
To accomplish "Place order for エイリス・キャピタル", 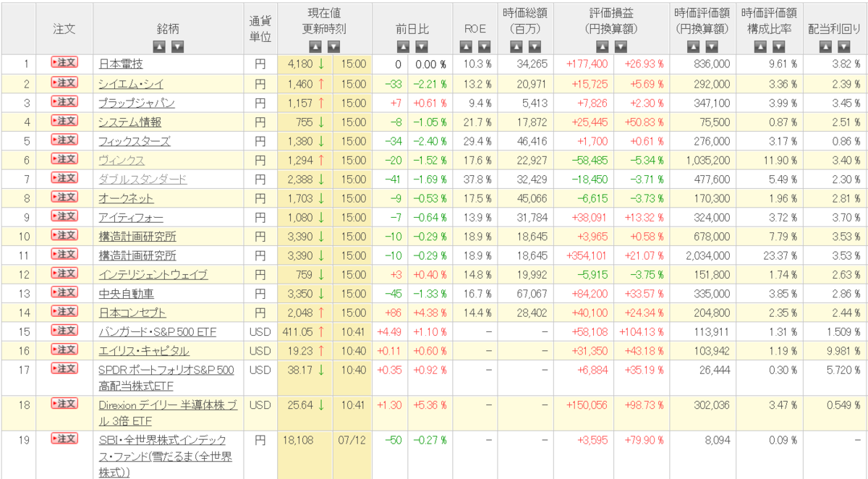I will click(x=64, y=349).
